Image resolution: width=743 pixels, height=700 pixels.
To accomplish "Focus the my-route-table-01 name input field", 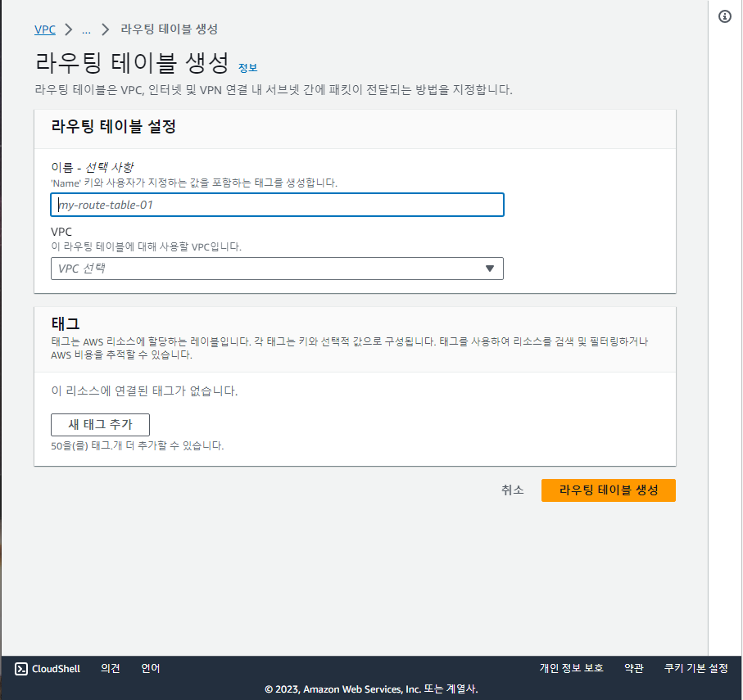I will pyautogui.click(x=277, y=205).
